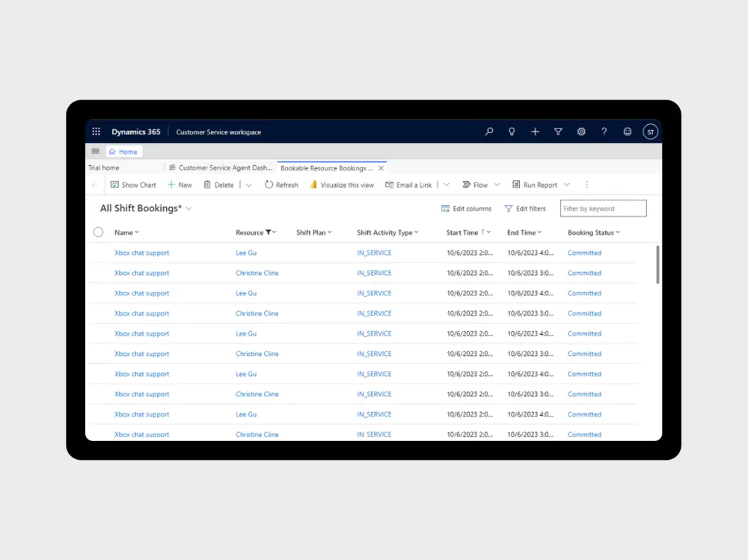Screen dimensions: 748x560
Task: Click IN_SERVICE in the first row
Action: click(x=374, y=253)
